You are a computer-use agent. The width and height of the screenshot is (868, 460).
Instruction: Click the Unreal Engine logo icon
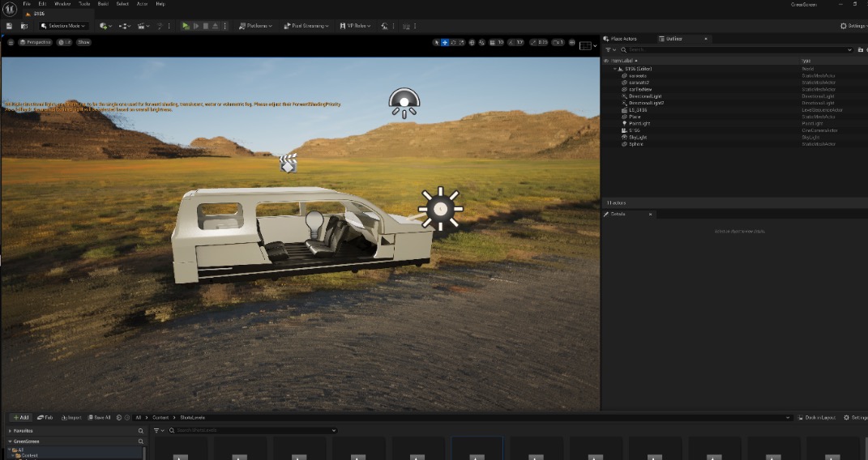pyautogui.click(x=10, y=9)
